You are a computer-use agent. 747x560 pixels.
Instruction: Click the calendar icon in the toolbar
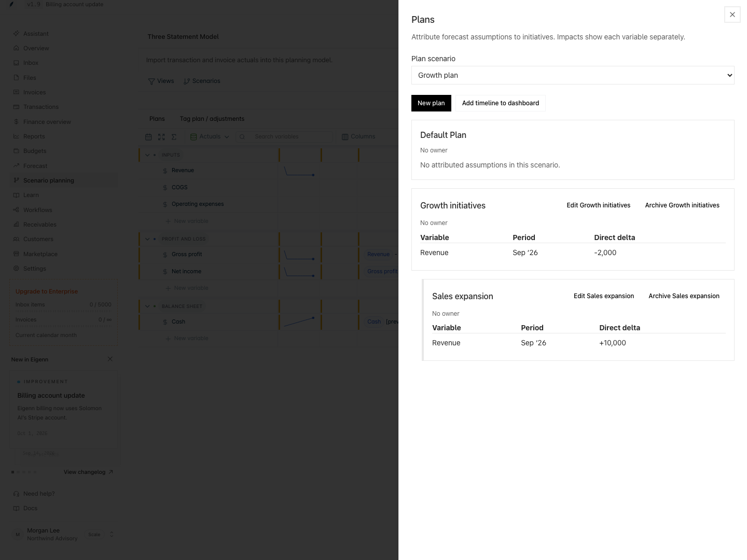click(148, 137)
